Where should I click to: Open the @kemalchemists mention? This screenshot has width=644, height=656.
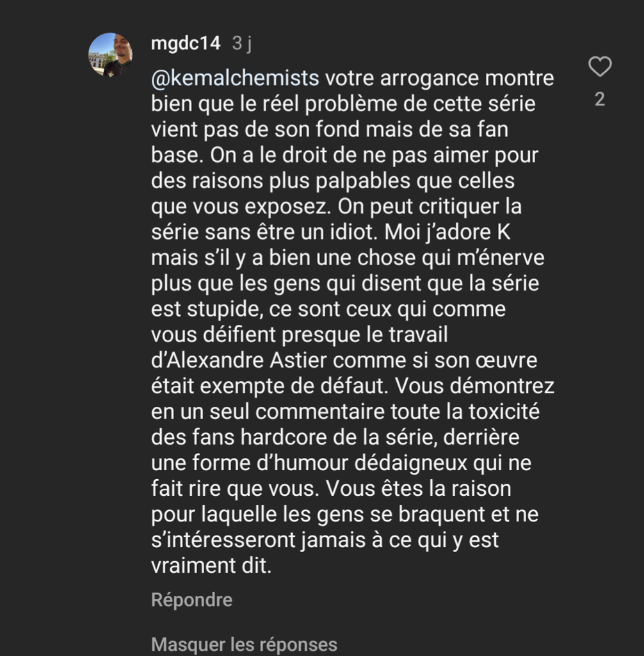(235, 79)
